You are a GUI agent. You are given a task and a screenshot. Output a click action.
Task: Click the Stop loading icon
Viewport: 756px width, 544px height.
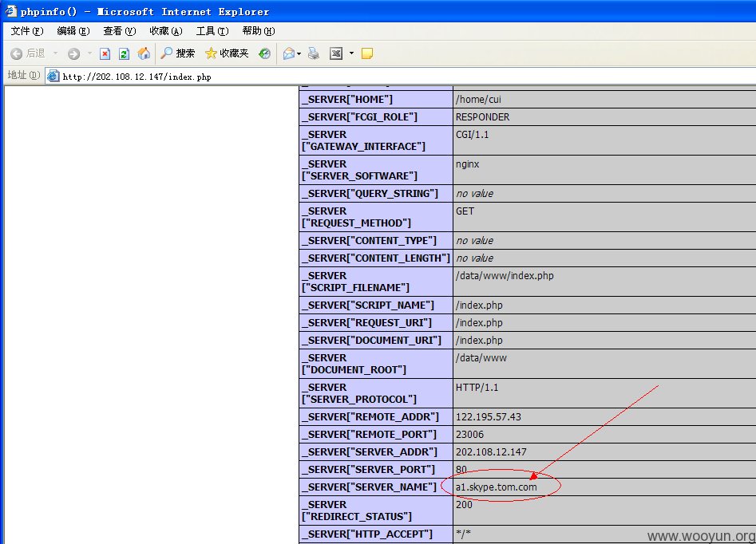(105, 53)
